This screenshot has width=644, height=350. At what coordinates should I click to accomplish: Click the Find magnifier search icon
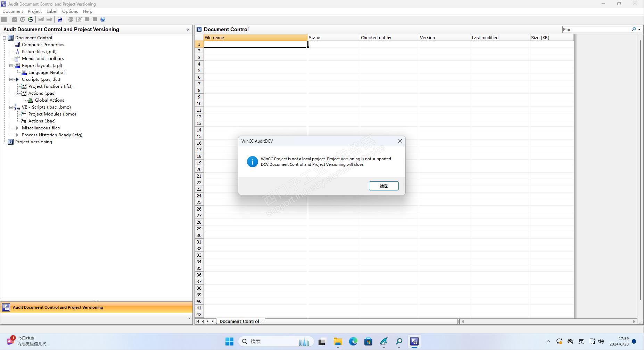pos(634,29)
